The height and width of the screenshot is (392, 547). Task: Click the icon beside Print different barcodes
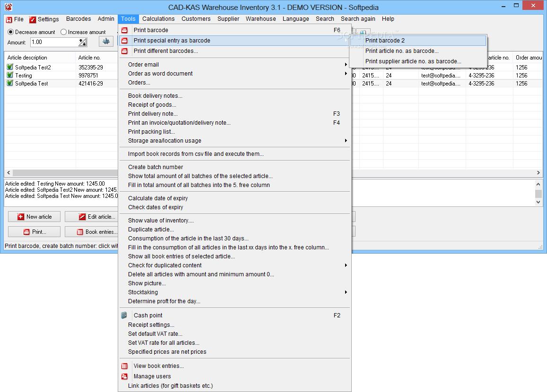pos(124,51)
